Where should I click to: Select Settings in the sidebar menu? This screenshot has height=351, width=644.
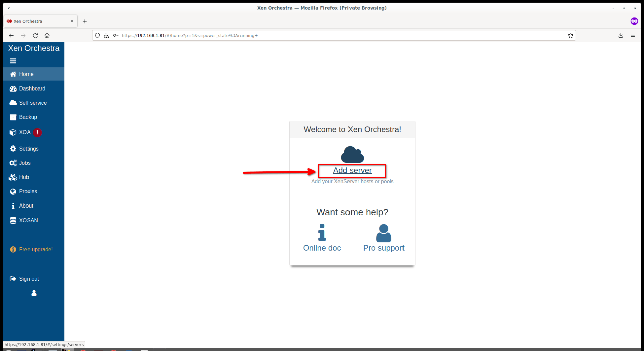(13, 149)
